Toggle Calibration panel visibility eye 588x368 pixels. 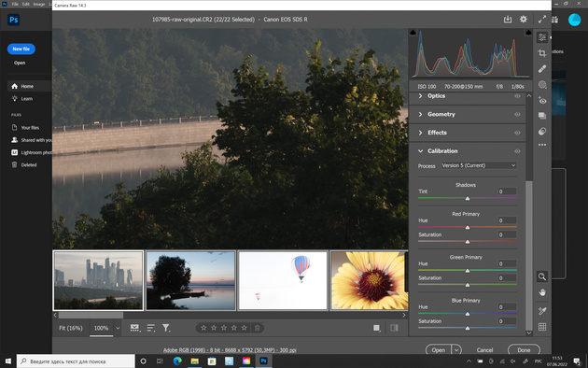coord(517,151)
